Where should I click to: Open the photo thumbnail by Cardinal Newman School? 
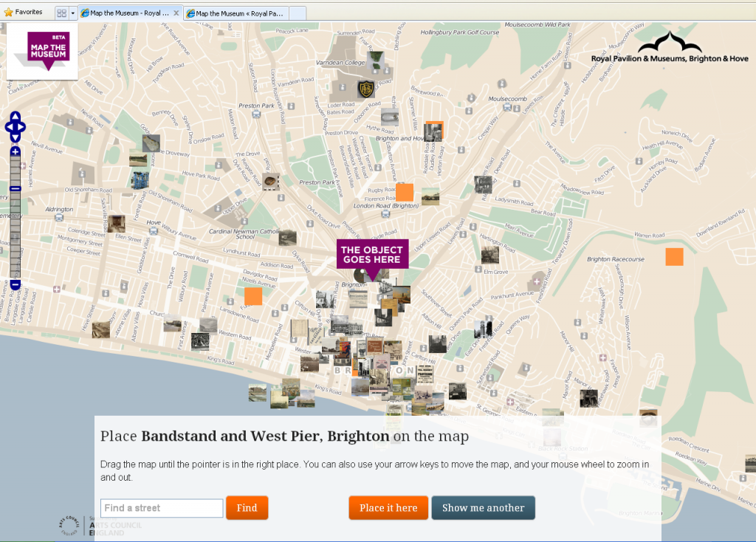pos(288,238)
